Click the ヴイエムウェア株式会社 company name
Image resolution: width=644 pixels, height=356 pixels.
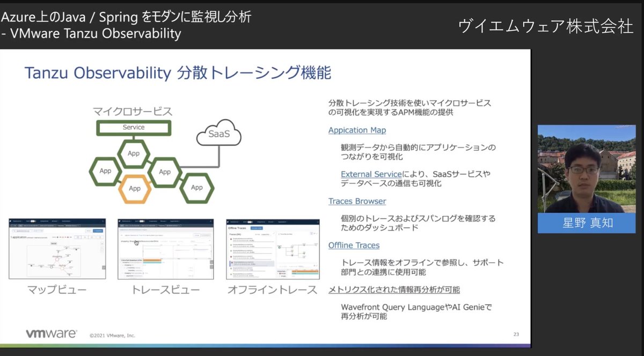pyautogui.click(x=546, y=27)
